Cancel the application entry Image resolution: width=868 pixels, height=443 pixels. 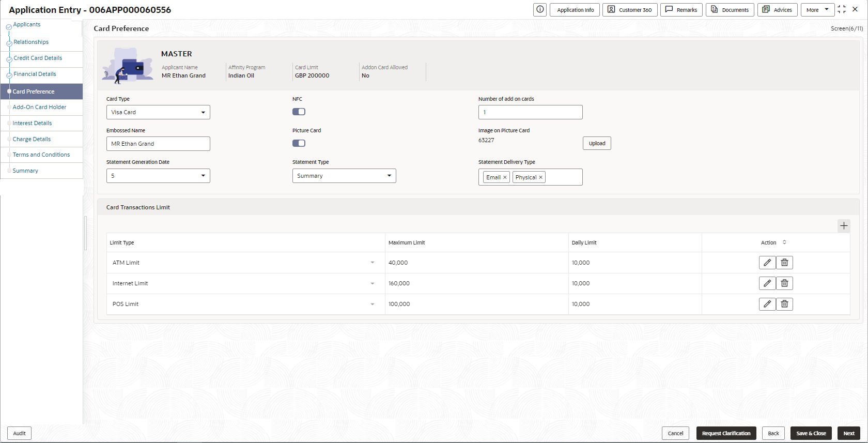pyautogui.click(x=675, y=433)
